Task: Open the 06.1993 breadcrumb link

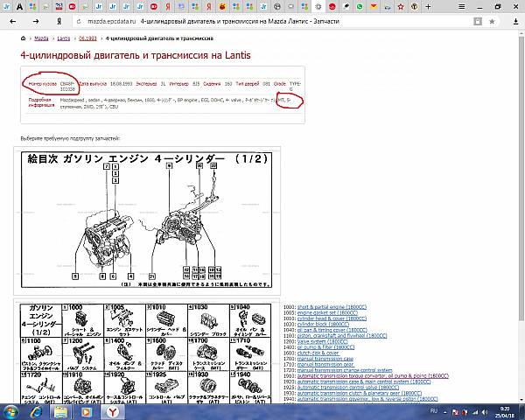Action: coord(87,38)
